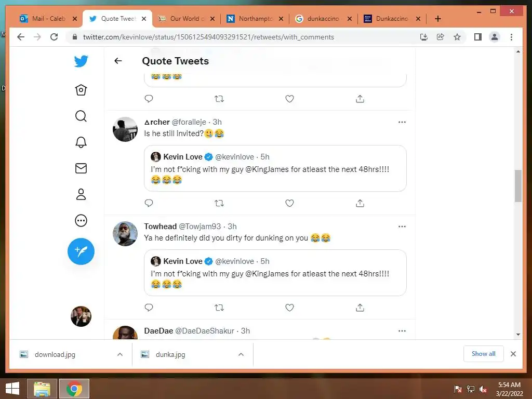Viewport: 532px width, 399px height.
Task: Open the Chrome profile icon
Action: tap(495, 37)
